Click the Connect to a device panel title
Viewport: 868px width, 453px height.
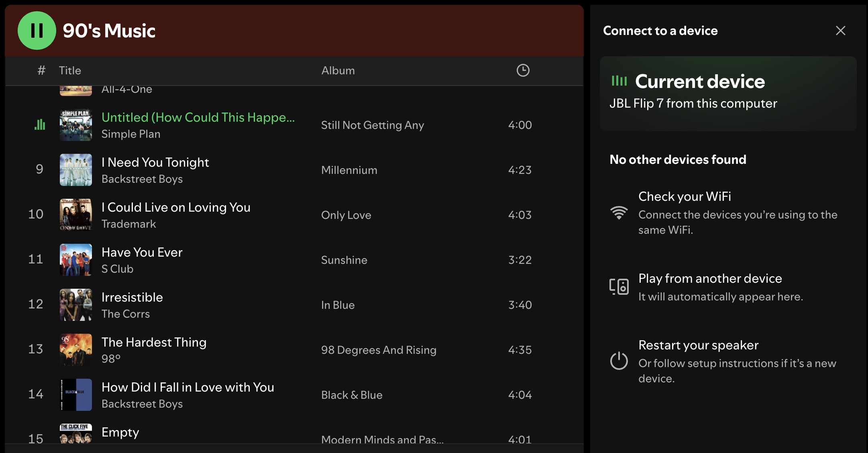[660, 31]
